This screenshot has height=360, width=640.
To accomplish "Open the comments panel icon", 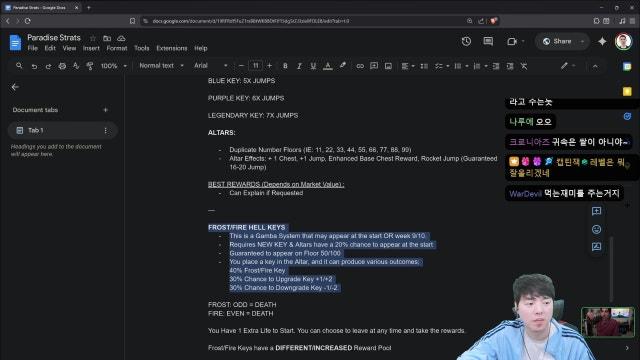I will tap(488, 41).
